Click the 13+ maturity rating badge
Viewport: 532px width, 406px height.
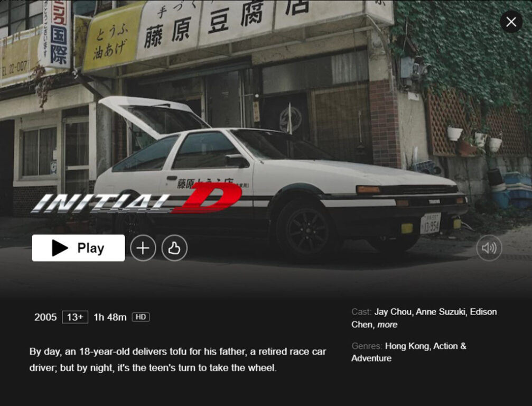(75, 317)
